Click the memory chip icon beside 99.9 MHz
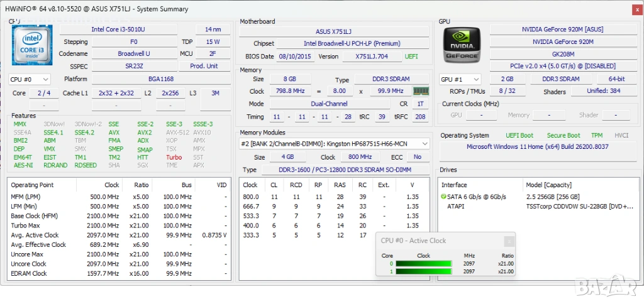This screenshot has height=304, width=644. (420, 92)
